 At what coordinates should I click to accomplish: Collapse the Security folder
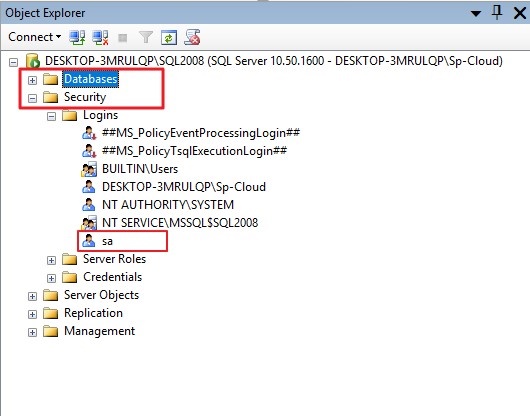(32, 98)
